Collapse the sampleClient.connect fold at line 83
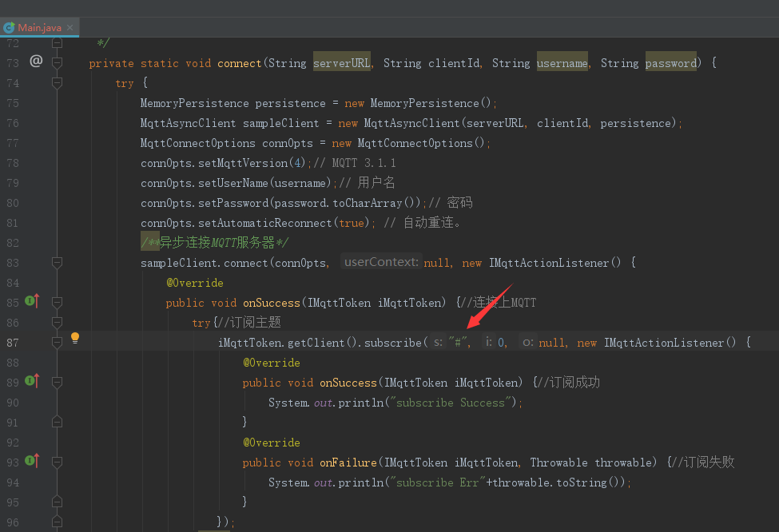The width and height of the screenshot is (779, 532). click(x=58, y=263)
